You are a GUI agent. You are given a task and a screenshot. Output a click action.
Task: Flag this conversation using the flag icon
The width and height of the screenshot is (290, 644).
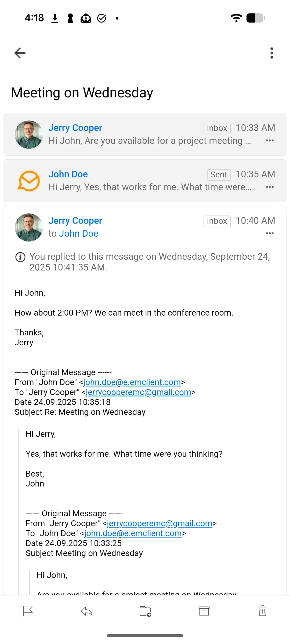pos(28,611)
